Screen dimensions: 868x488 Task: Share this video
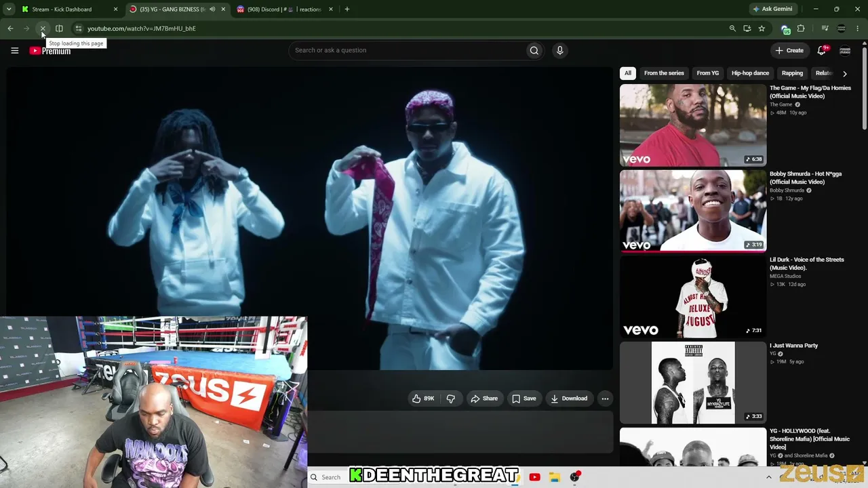[x=484, y=399]
